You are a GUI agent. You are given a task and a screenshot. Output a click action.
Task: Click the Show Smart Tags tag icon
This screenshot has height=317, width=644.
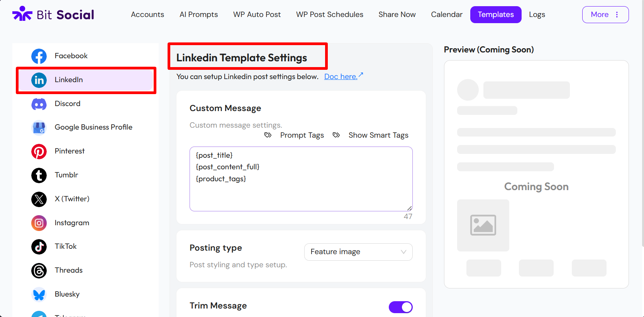[x=336, y=135]
